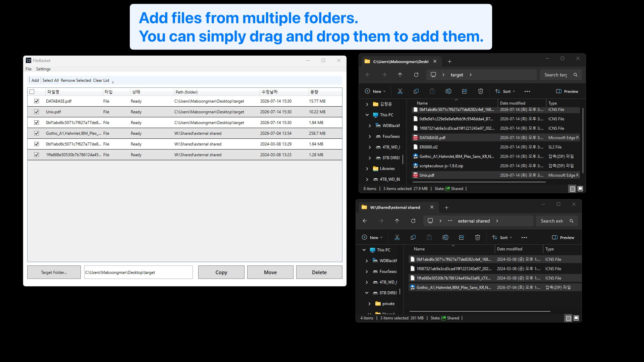Image resolution: width=644 pixels, height=362 pixels.
Task: Click Copy icon in target Explorer toolbar
Action: [x=416, y=91]
